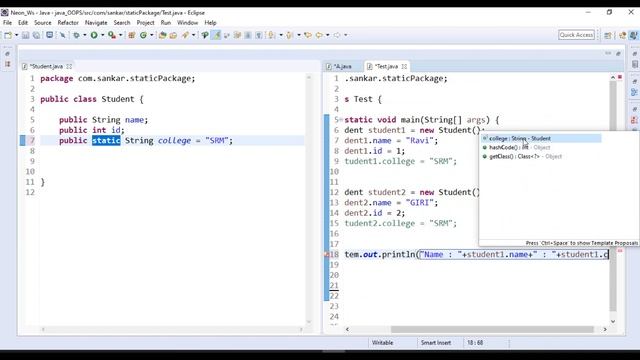Click the New file toolbar icon
The width and height of the screenshot is (640, 360).
point(8,35)
